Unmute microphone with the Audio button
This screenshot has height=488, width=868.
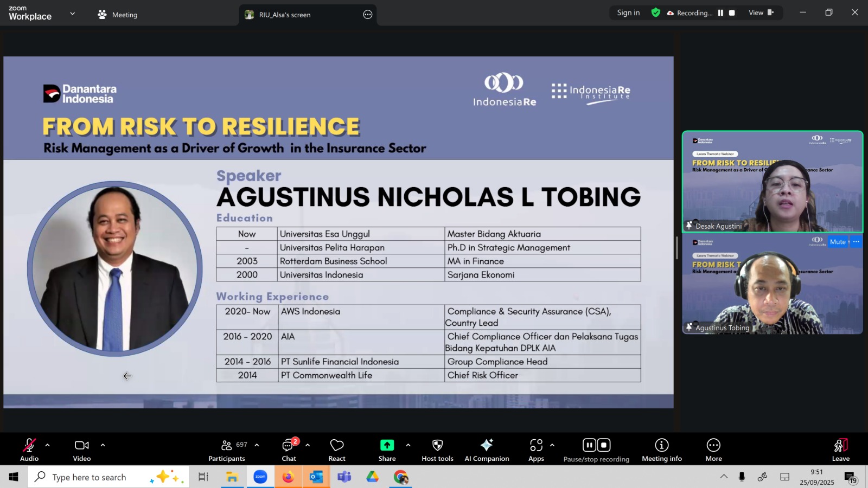[x=29, y=450]
